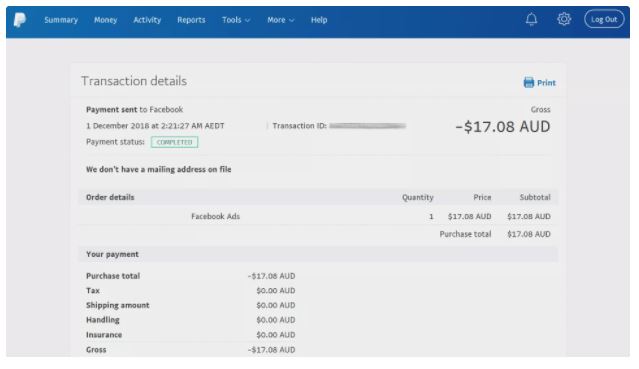Click the blurred Transaction ID value
Viewport: 639px width, 369px height.
368,126
